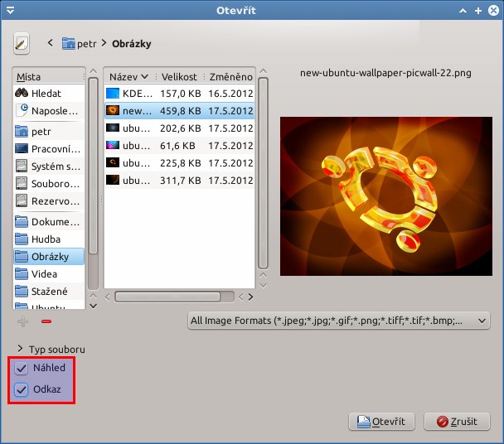Click the wallpaper preview image
This screenshot has width=504, height=444.
[x=386, y=196]
